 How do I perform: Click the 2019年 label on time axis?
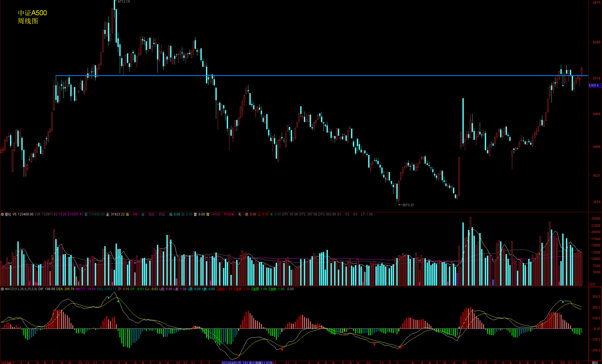point(6,363)
